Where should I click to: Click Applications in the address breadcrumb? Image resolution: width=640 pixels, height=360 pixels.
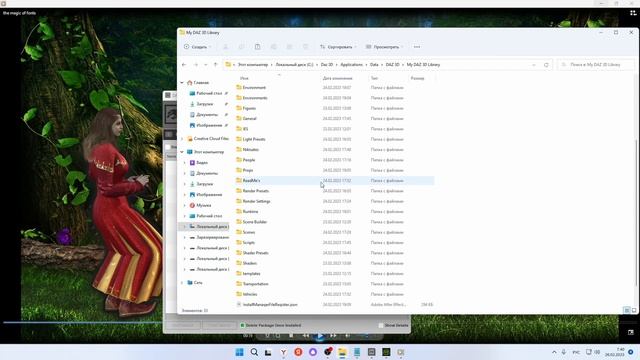click(351, 65)
